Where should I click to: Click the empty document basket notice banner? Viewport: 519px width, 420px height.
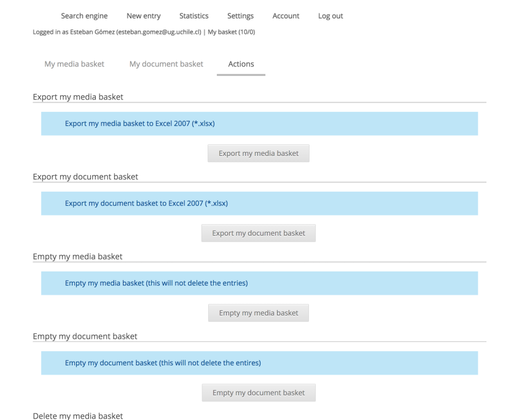259,363
